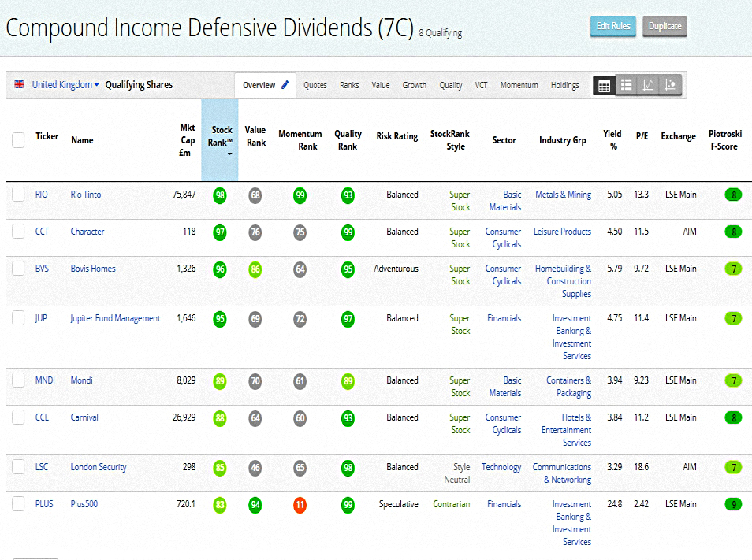
Task: Click the United Kingdom flag icon
Action: click(x=19, y=84)
